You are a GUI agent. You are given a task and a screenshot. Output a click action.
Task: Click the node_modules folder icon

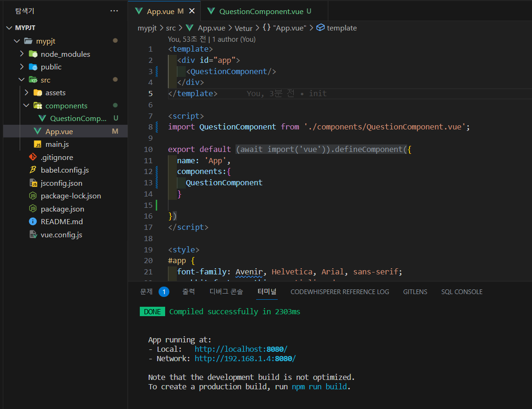point(33,54)
